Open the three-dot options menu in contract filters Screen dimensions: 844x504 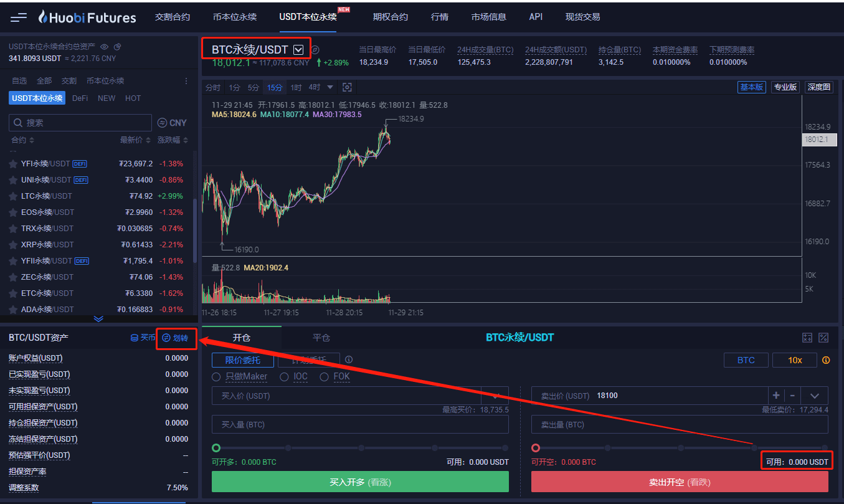(186, 81)
